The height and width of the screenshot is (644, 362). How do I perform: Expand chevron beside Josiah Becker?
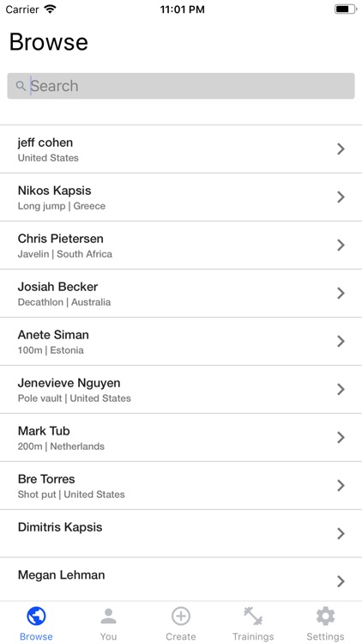click(341, 293)
